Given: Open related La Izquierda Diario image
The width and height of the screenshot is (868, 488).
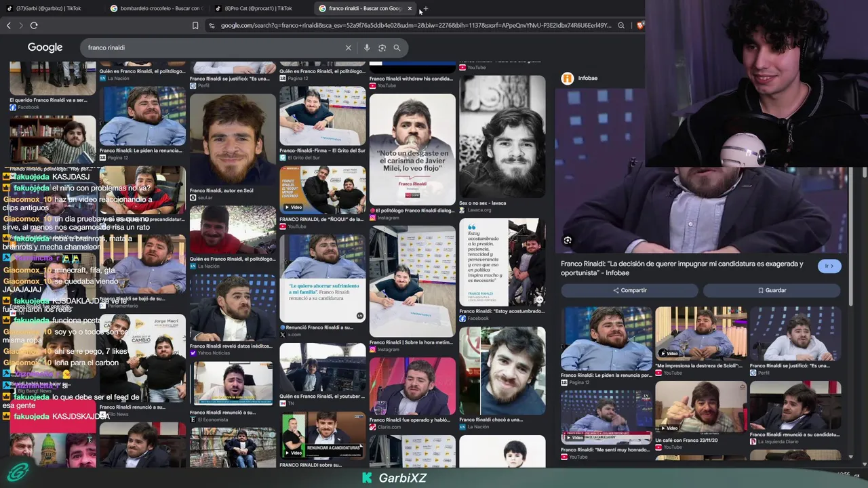Looking at the screenshot, I should [x=795, y=405].
